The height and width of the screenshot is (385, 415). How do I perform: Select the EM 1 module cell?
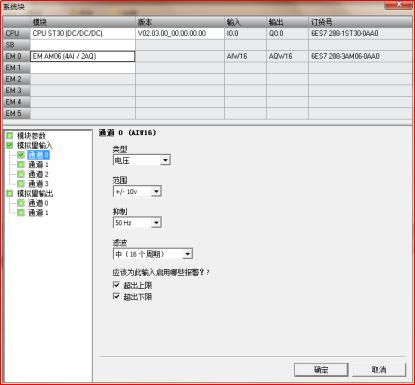[83, 68]
